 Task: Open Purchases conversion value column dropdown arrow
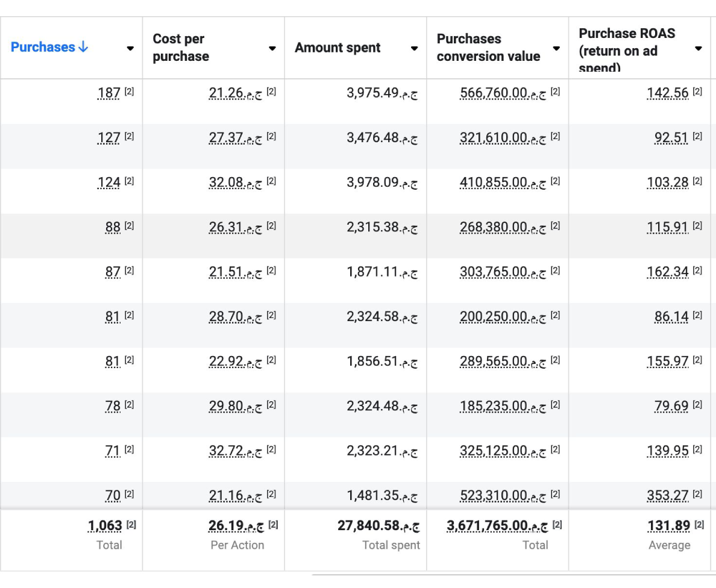point(556,48)
